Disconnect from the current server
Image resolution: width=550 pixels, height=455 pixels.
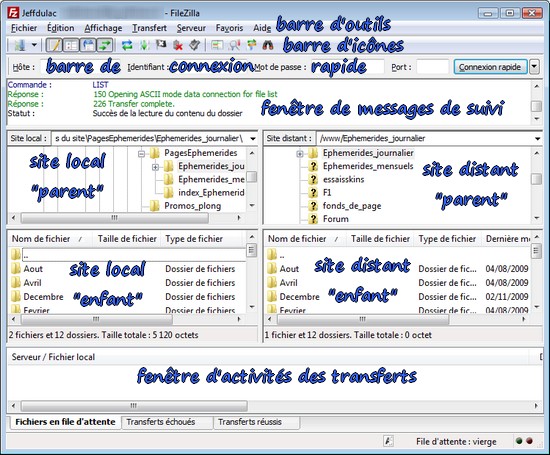178,45
